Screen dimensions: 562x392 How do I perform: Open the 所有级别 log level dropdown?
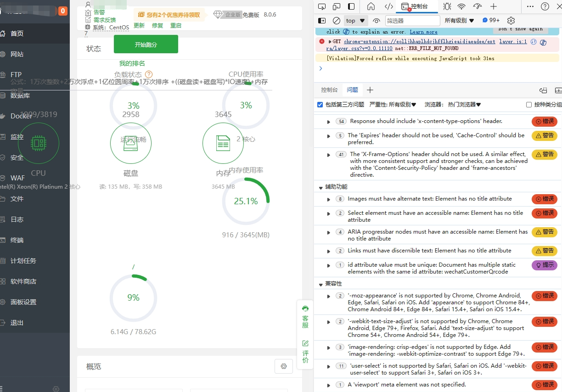pyautogui.click(x=459, y=21)
